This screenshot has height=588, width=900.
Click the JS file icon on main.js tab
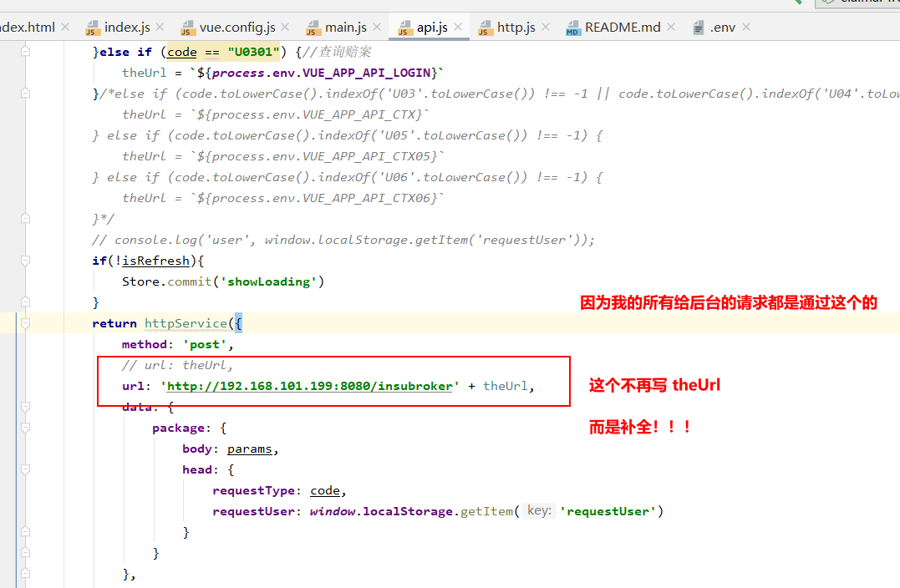(x=313, y=28)
